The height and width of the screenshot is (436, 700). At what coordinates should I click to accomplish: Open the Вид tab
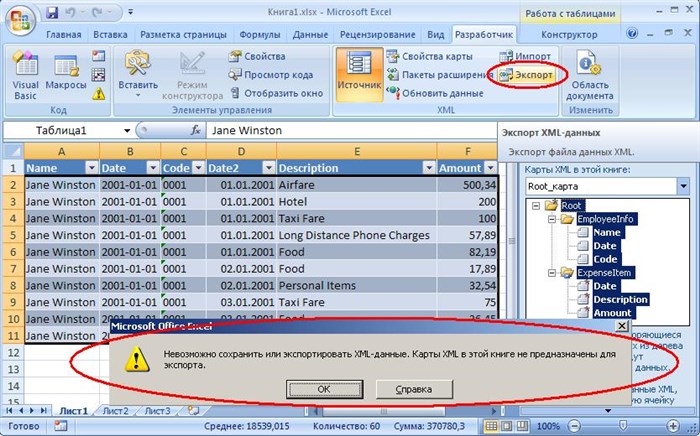coord(436,34)
